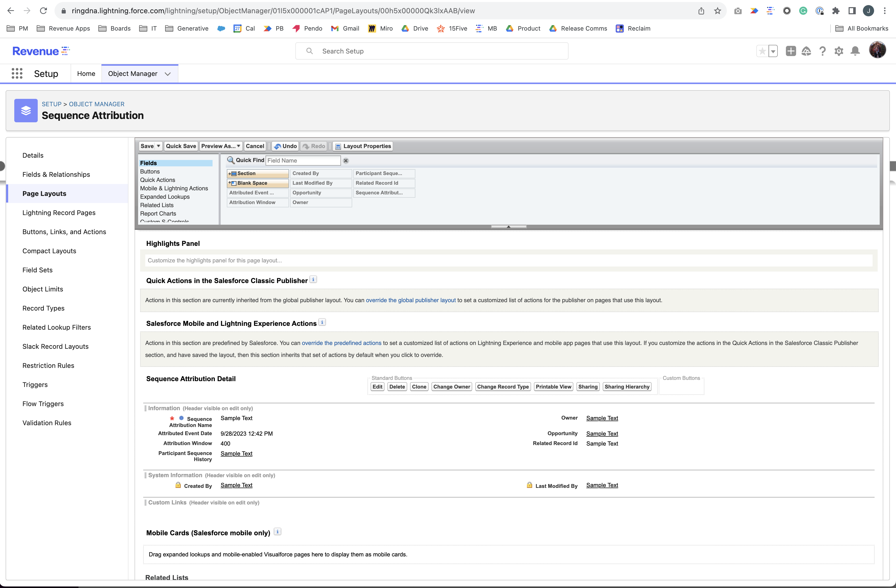Viewport: 896px width, 588px height.
Task: Click the Quick Save button
Action: [x=181, y=146]
